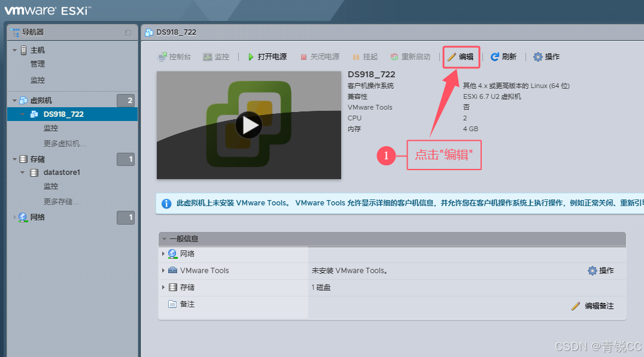Click the refresh (刷新) text button
Viewport: 644px width, 357px height.
point(509,57)
